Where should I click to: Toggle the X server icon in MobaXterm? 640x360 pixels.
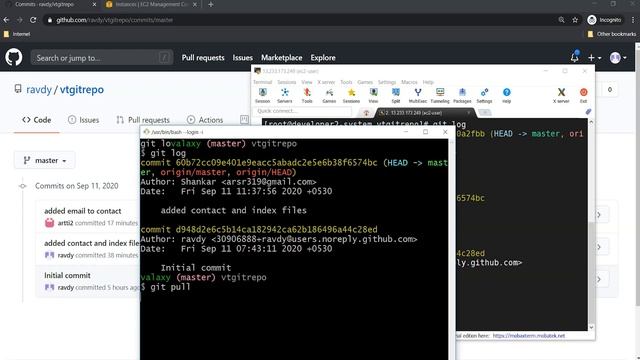(x=561, y=96)
